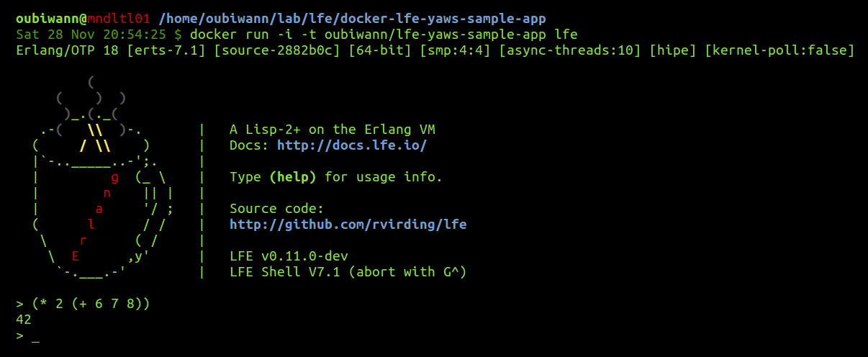
Task: Click the result 42 output line
Action: click(x=24, y=320)
